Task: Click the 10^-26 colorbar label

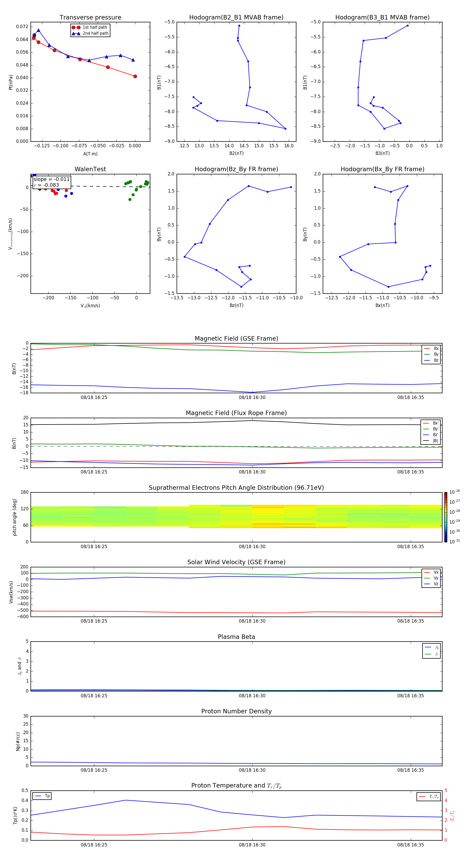Action: [455, 492]
